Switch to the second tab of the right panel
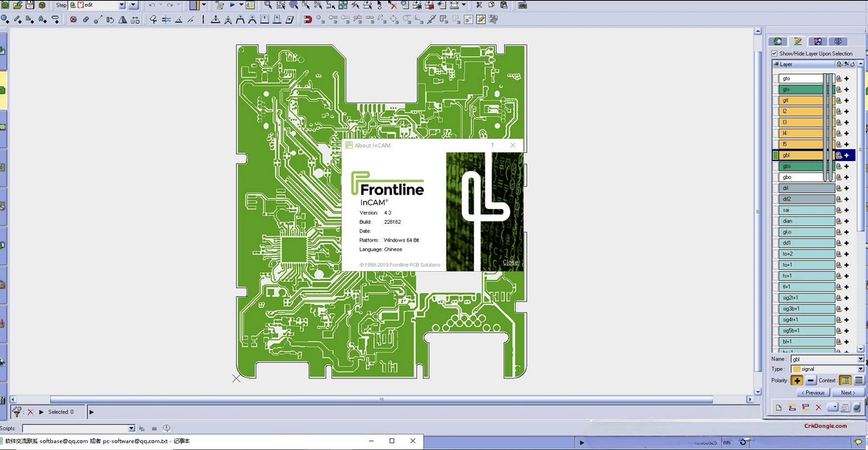Image resolution: width=868 pixels, height=450 pixels. [x=798, y=41]
